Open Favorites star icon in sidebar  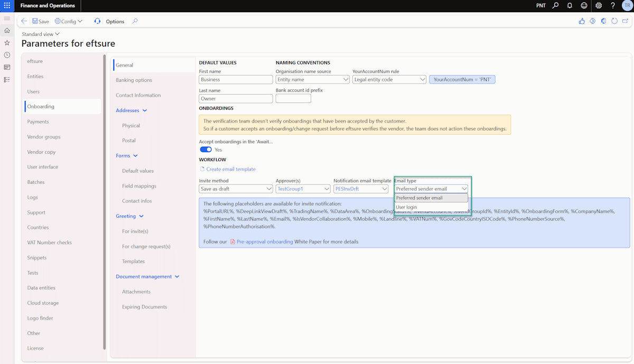click(x=7, y=43)
